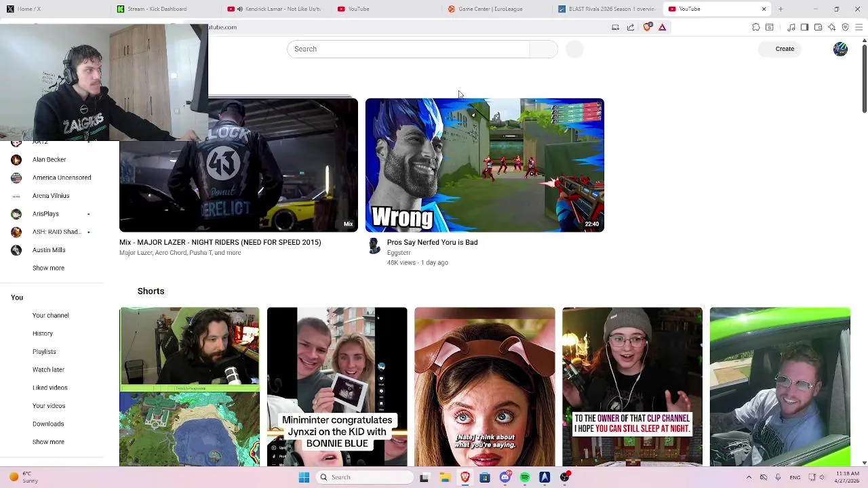The image size is (868, 488).
Task: Open Brave browser taskbar icon
Action: tap(465, 477)
